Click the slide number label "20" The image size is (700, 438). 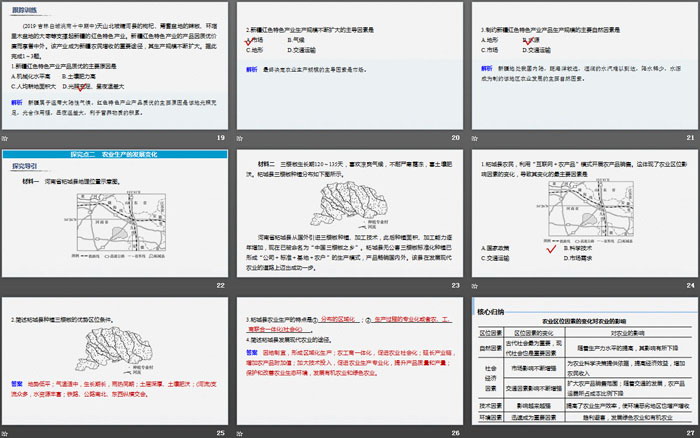[x=455, y=138]
